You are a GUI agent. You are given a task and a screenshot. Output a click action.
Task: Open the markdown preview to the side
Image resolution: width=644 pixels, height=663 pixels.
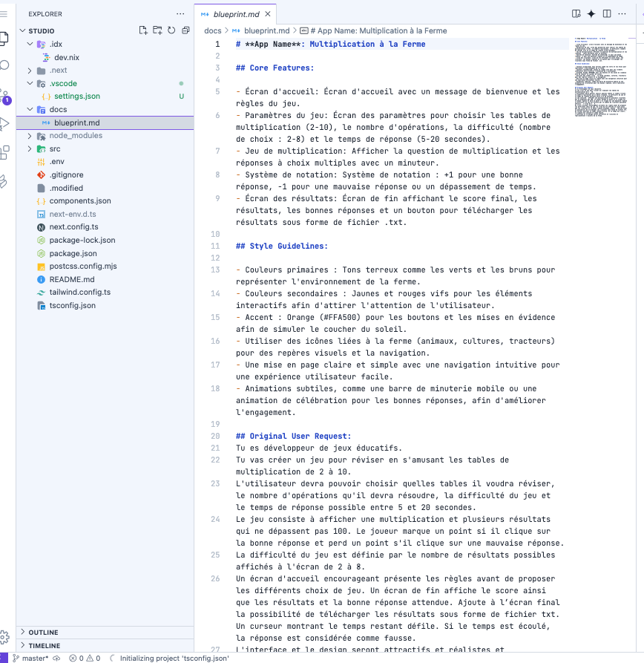576,13
